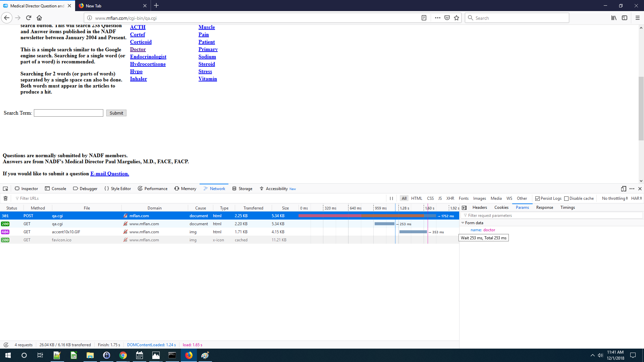644x362 pixels.
Task: Open the HAR options dropdown
Action: [x=636, y=198]
